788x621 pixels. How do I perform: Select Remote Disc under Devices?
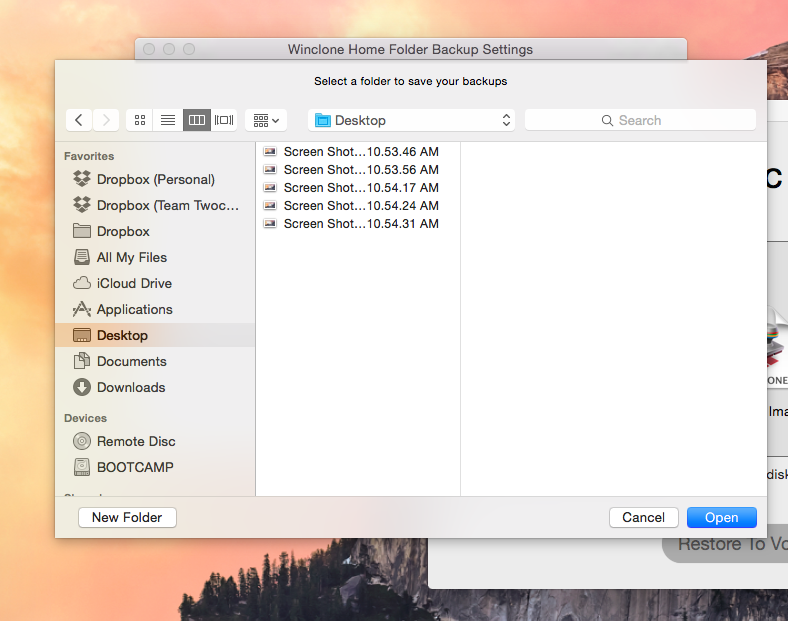[x=156, y=441]
